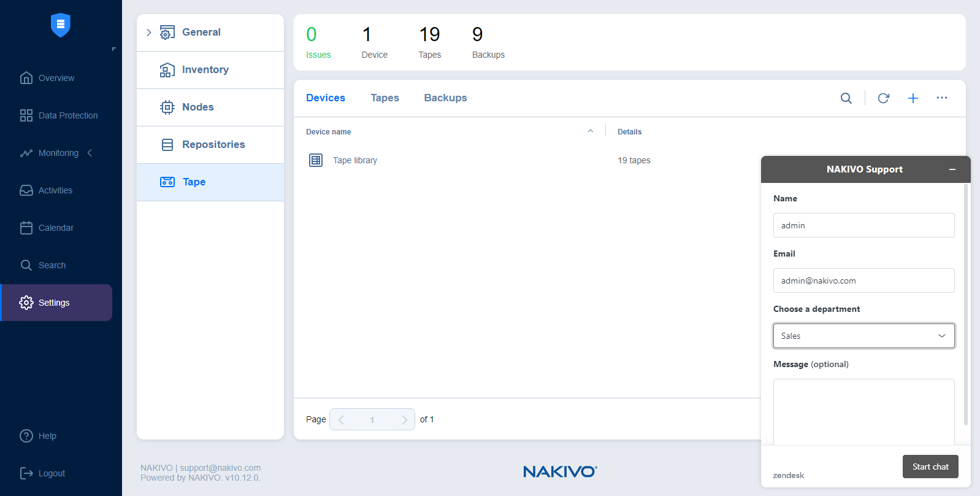The height and width of the screenshot is (496, 980).
Task: Select the Tape settings section
Action: [x=210, y=182]
